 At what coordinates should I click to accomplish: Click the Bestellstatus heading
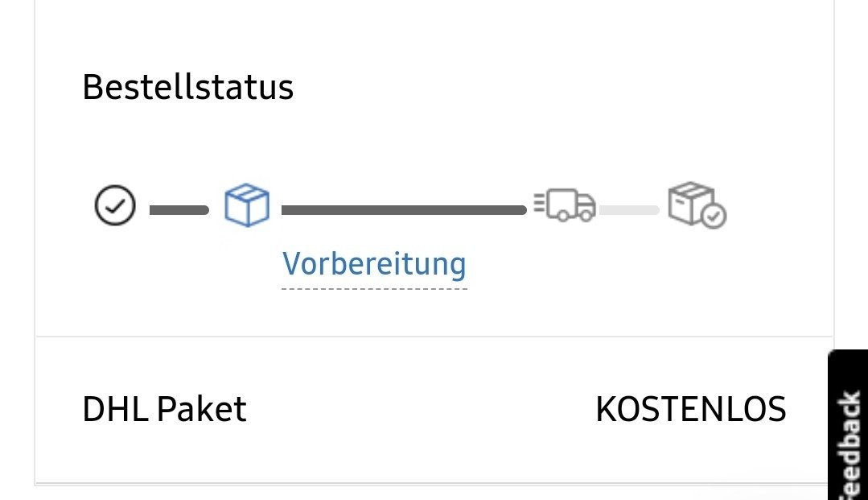pyautogui.click(x=187, y=87)
